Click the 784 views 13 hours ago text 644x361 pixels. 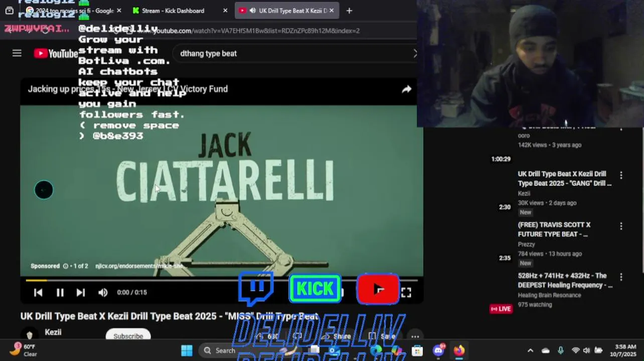click(x=550, y=254)
